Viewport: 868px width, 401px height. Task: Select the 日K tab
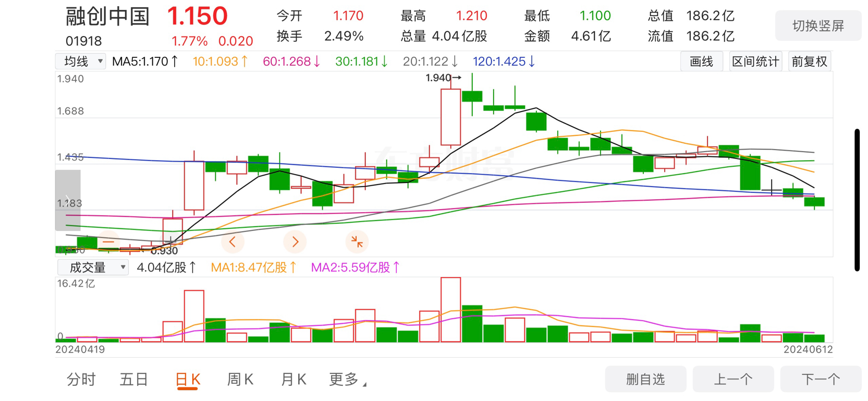(x=188, y=380)
